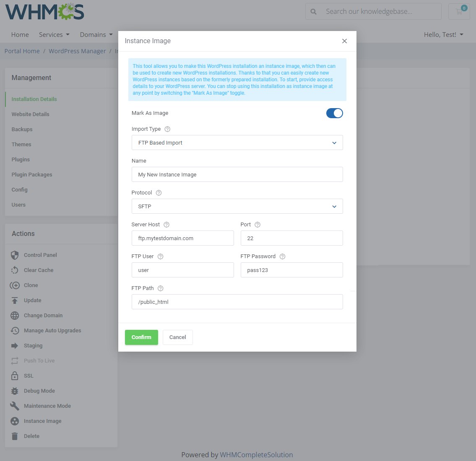Image resolution: width=476 pixels, height=461 pixels.
Task: Open the Staging action icon
Action: [14, 345]
